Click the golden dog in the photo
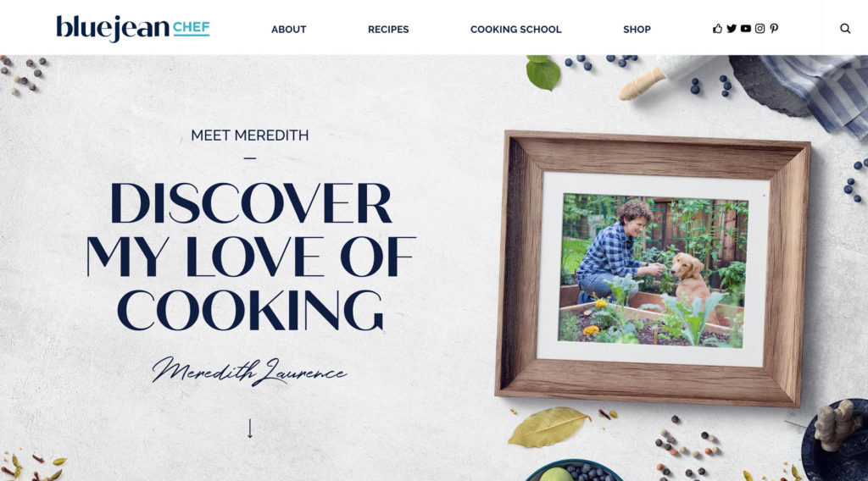 click(690, 279)
